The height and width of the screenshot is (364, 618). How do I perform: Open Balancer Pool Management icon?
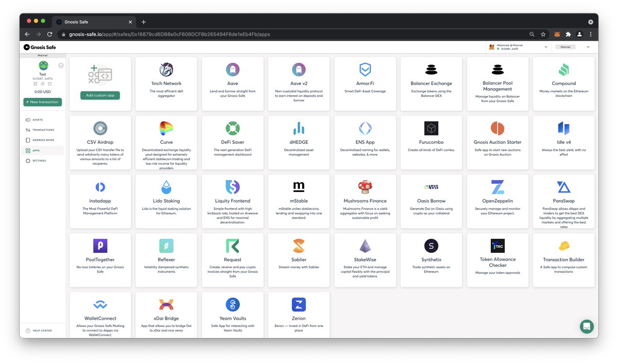pos(497,70)
